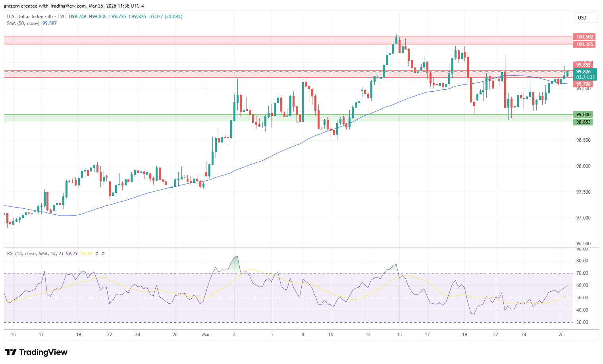Click the 99.000 green support label
This screenshot has width=603, height=364.
(x=584, y=115)
